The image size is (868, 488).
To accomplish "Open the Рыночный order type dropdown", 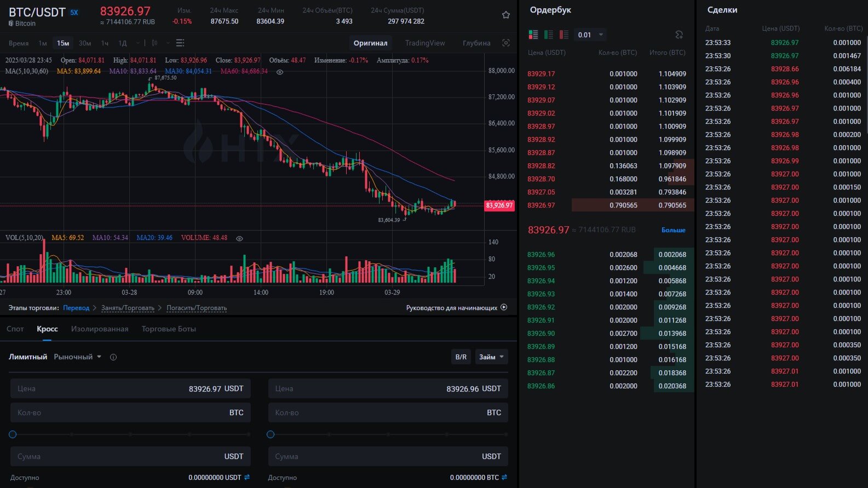I will point(78,357).
